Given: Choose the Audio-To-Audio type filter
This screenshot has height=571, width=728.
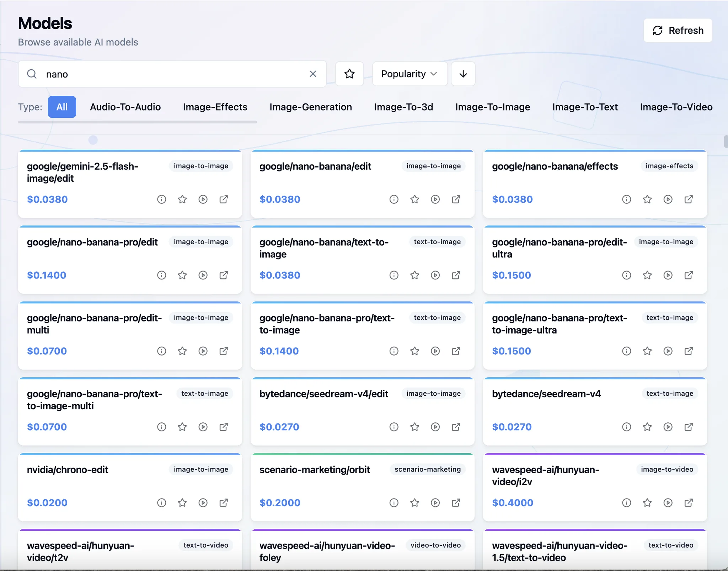Looking at the screenshot, I should pyautogui.click(x=125, y=107).
